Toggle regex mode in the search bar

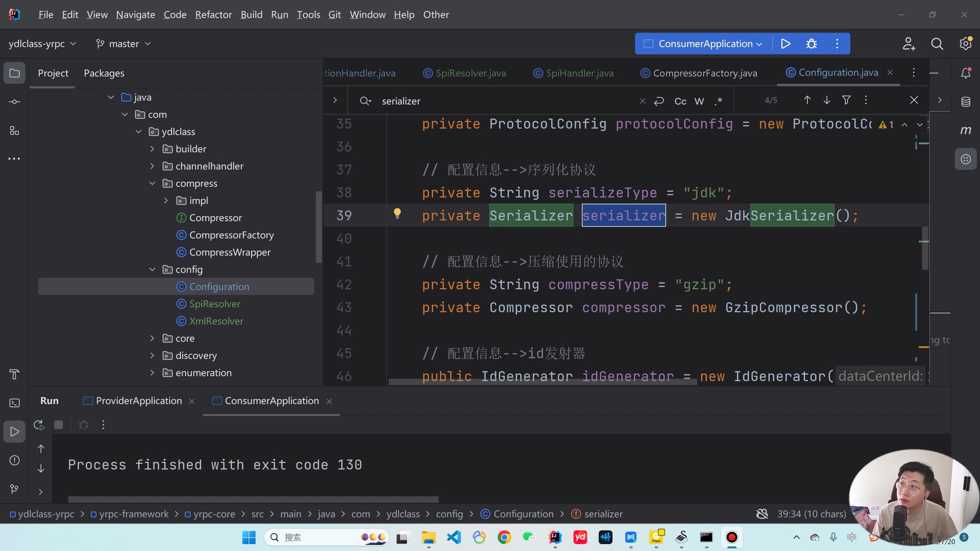tap(719, 101)
